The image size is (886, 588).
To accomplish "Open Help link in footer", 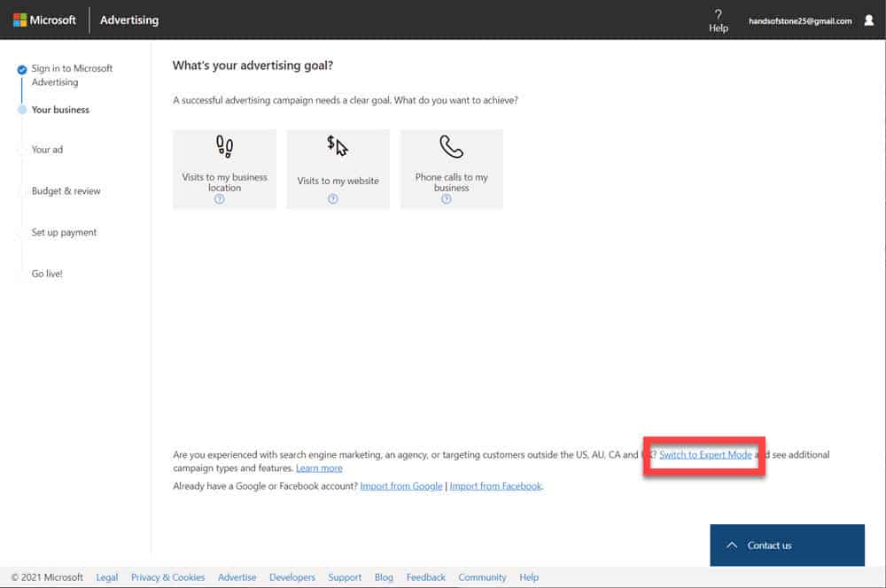I will point(529,577).
